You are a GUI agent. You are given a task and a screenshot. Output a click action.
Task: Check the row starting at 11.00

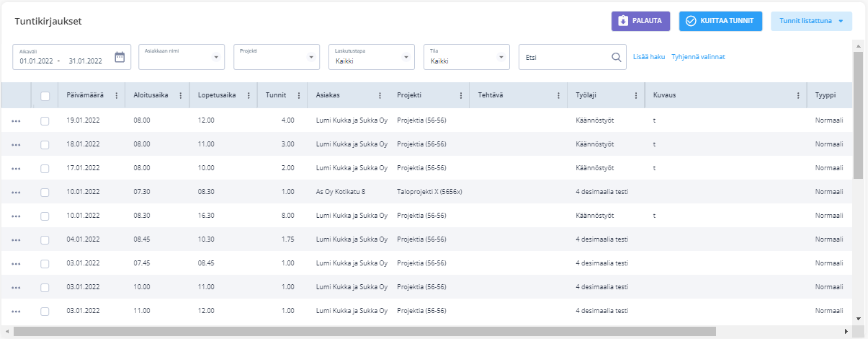click(45, 311)
